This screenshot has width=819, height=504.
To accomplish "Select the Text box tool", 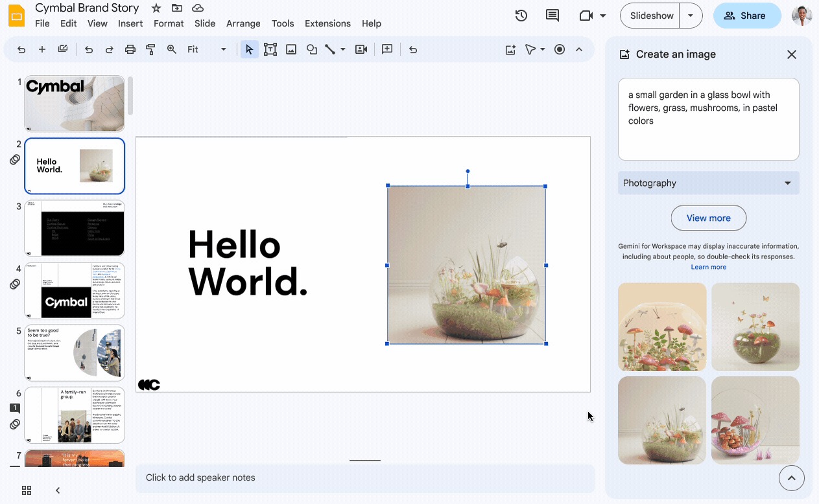I will pyautogui.click(x=270, y=49).
